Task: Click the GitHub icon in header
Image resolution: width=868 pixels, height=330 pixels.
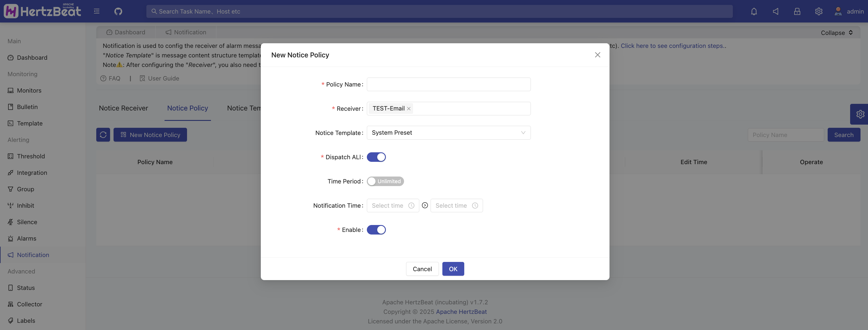Action: [x=118, y=12]
